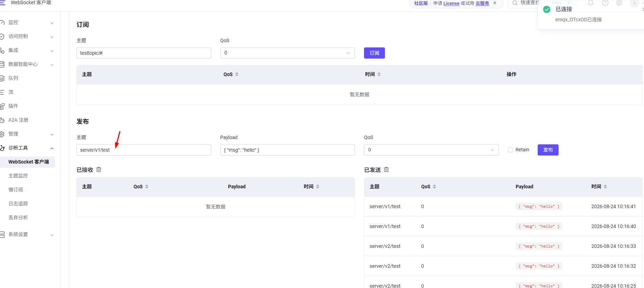Image resolution: width=644 pixels, height=288 pixels.
Task: Click the 订阅 subscribe button
Action: [x=374, y=53]
